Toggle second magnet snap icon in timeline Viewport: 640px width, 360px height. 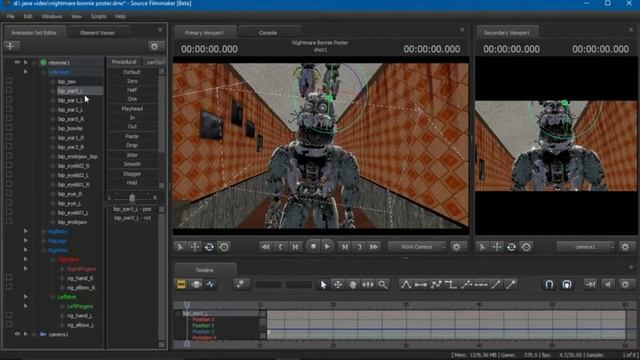pyautogui.click(x=567, y=284)
